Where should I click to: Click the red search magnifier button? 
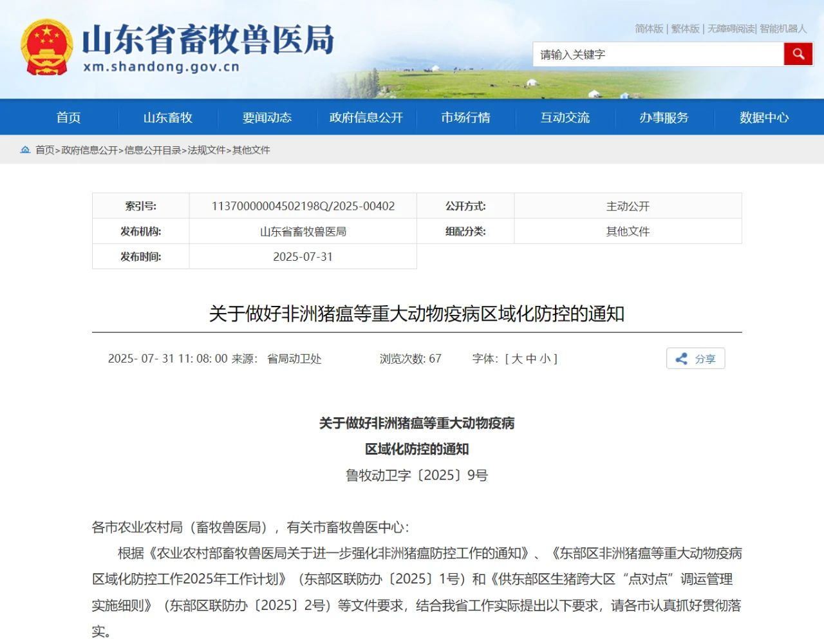tap(798, 54)
